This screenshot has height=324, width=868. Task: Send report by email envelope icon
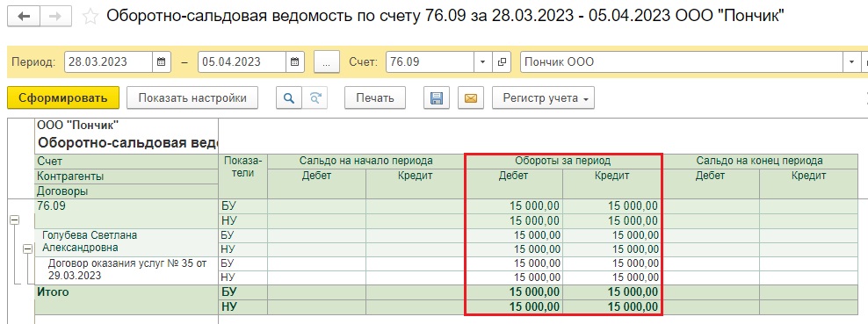tap(471, 98)
